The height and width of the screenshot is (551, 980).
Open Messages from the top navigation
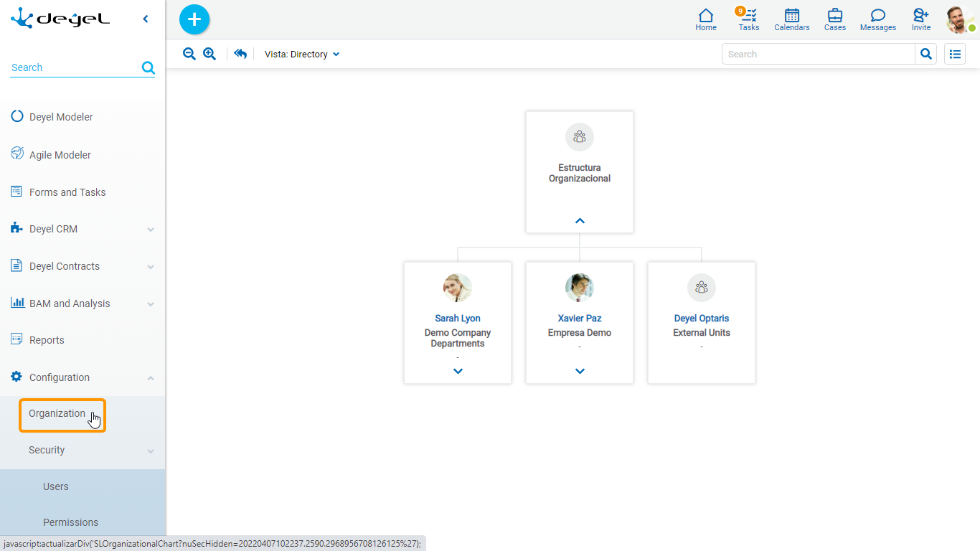[877, 19]
